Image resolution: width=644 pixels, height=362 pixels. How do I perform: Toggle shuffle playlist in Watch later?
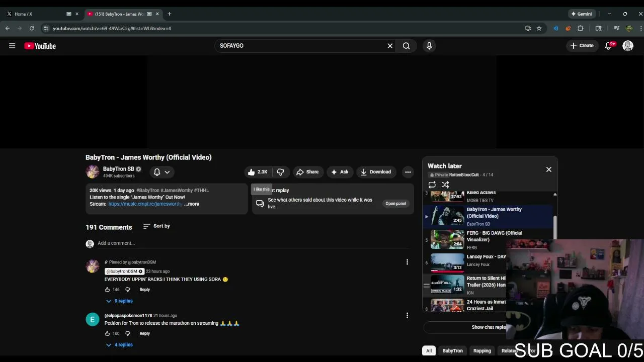(445, 185)
